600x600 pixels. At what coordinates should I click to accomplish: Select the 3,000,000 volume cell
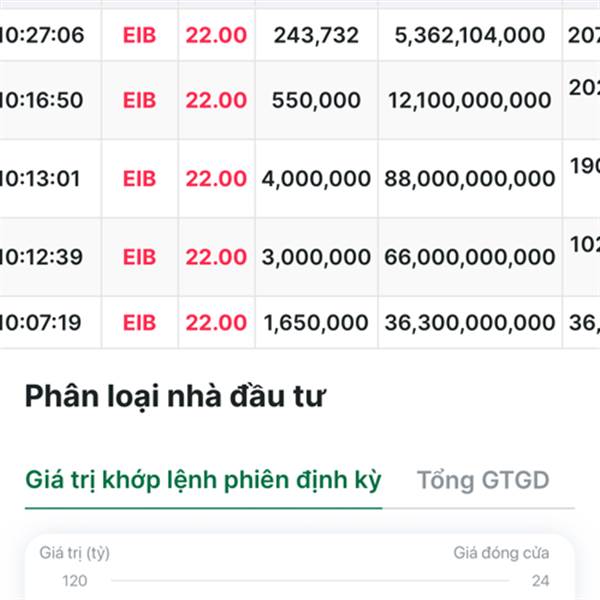316,257
